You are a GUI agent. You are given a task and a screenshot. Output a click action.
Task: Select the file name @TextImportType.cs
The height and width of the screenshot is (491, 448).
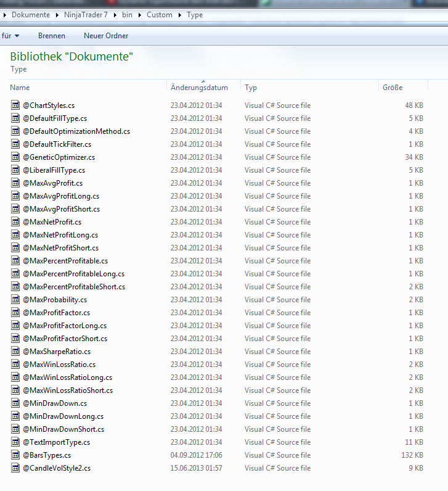point(56,442)
